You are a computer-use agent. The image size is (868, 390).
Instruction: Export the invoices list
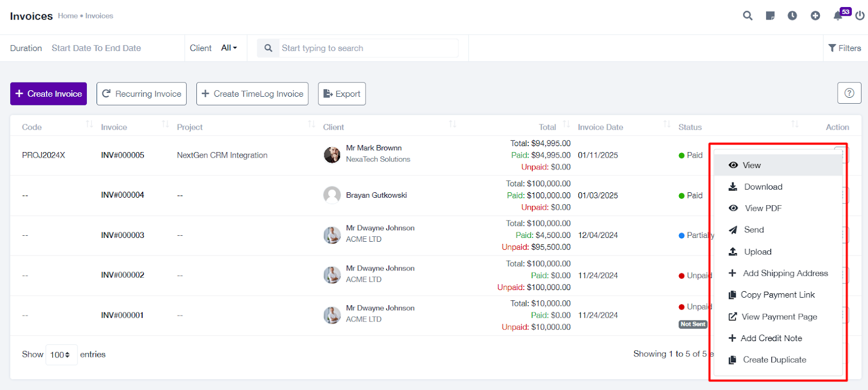342,93
